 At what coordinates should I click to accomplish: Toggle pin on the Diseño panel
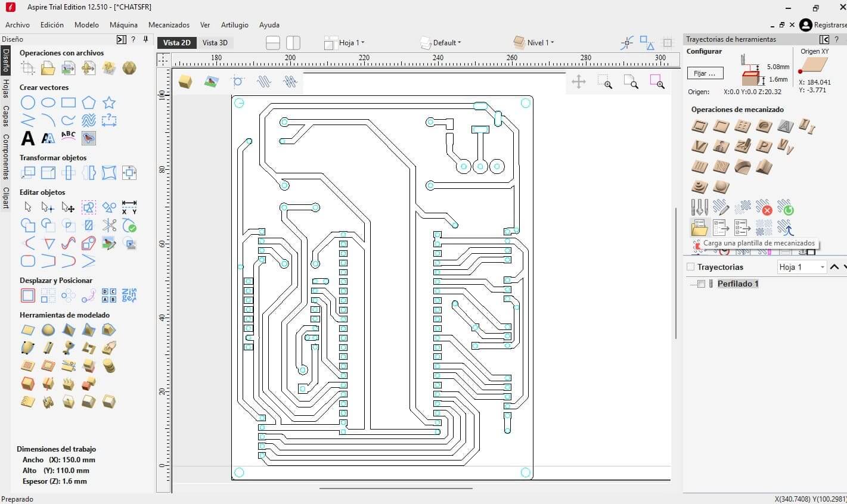145,39
